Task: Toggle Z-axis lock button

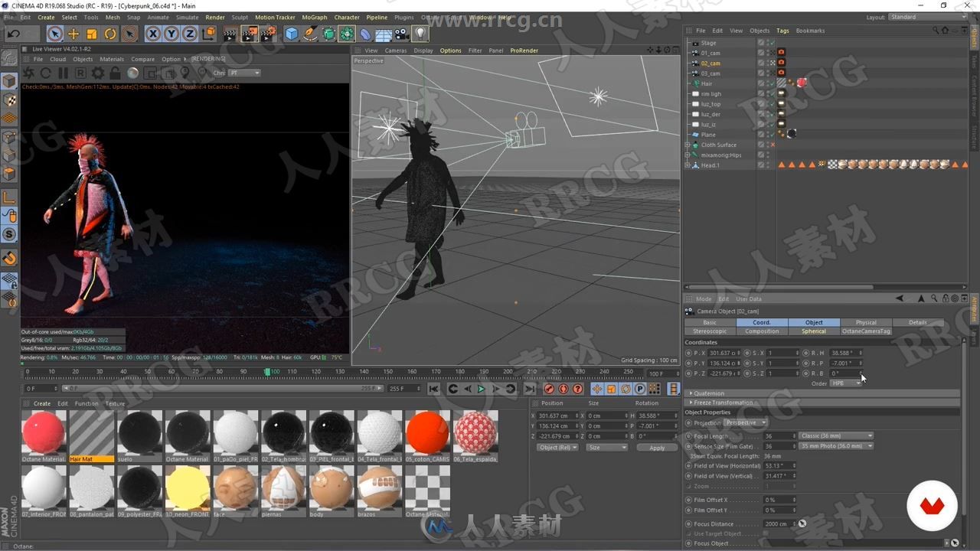Action: (189, 34)
